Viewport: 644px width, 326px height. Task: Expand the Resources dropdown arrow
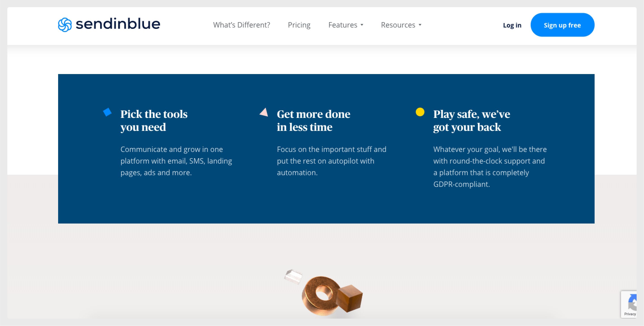(420, 25)
